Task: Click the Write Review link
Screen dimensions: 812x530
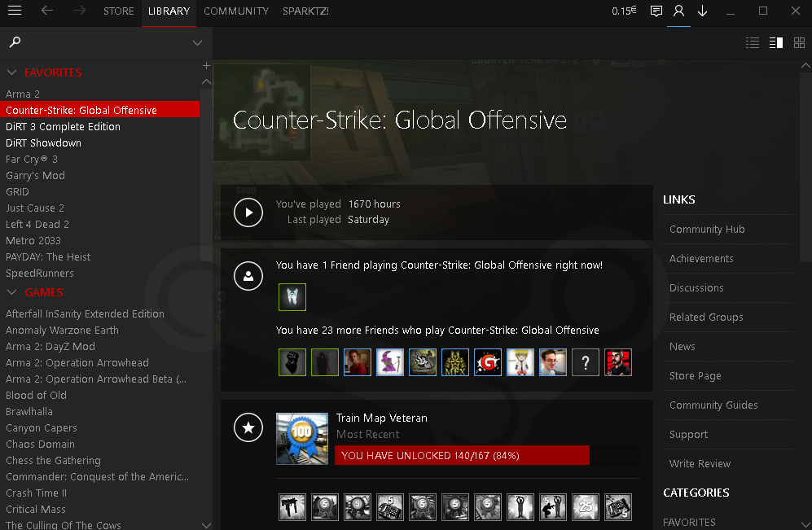Action: 700,464
